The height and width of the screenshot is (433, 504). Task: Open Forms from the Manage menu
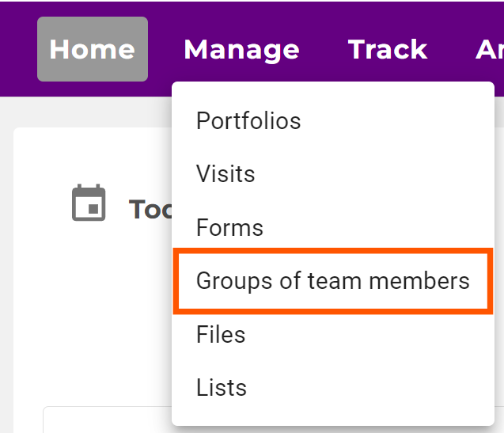tap(229, 228)
